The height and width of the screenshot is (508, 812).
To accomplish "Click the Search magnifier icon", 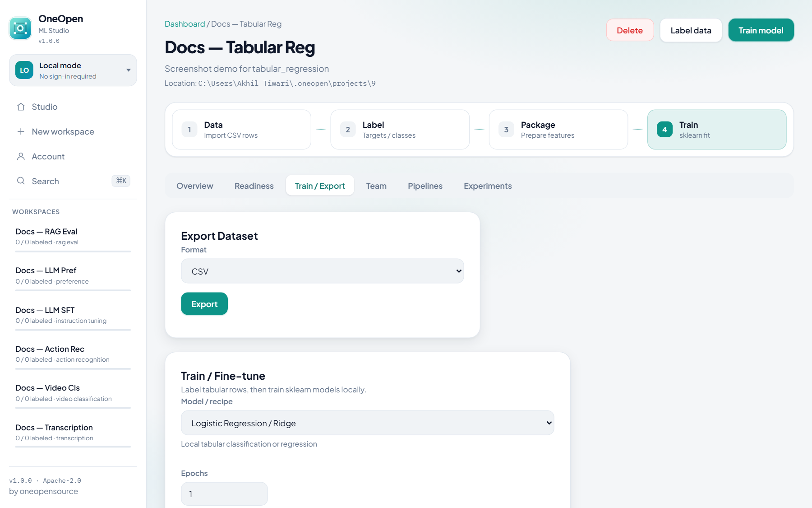I will [x=21, y=181].
